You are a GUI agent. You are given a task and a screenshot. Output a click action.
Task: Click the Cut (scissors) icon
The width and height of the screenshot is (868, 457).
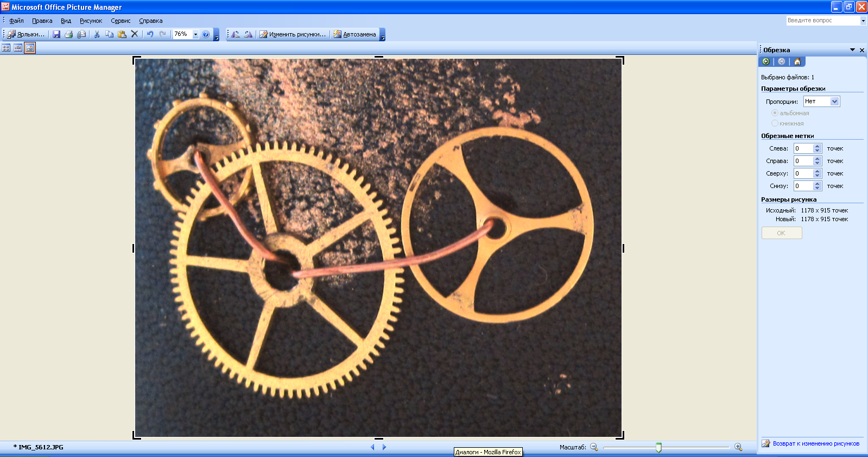pyautogui.click(x=97, y=34)
